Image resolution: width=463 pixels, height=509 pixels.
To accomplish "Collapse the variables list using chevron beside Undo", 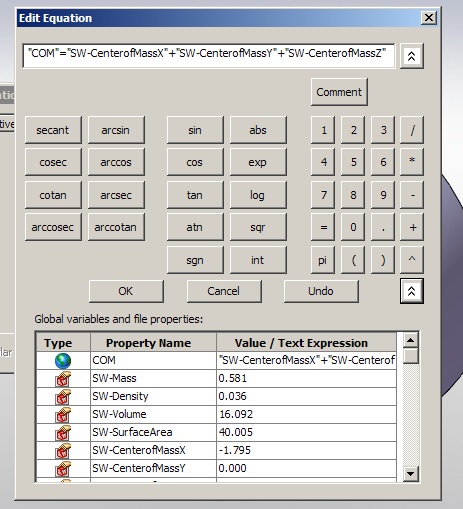I will point(412,291).
